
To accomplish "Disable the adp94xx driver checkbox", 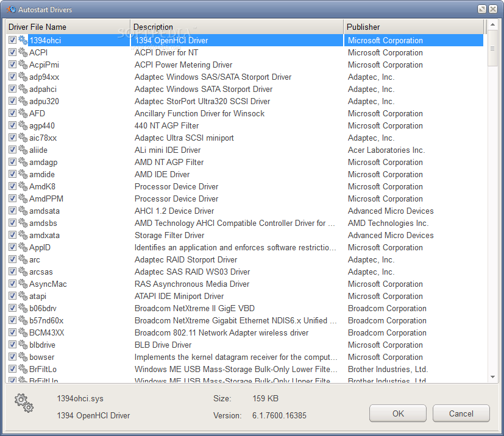I will (x=12, y=77).
